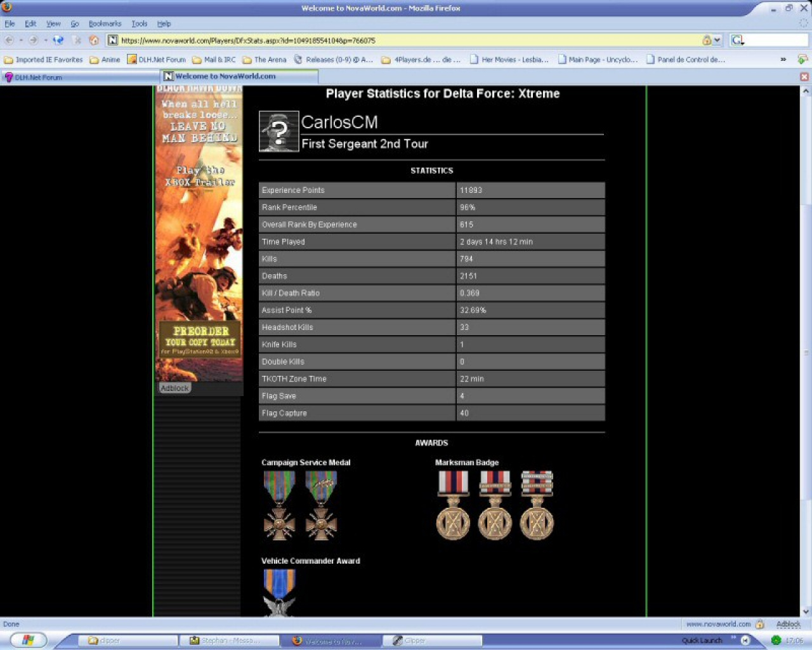Switch to the DLH.Net Forum tab

point(80,77)
